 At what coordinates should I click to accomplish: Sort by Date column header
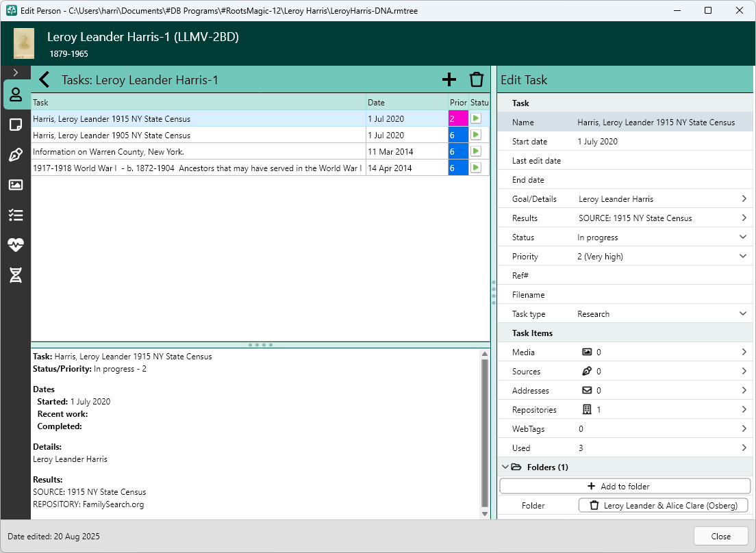(x=407, y=102)
